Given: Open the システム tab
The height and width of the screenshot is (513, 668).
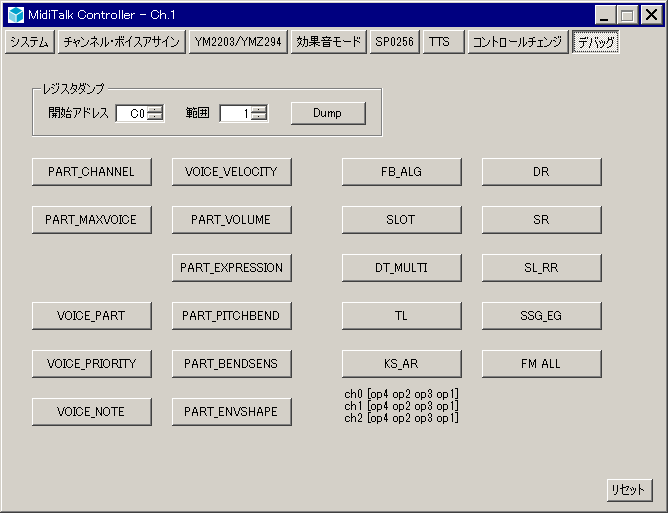Looking at the screenshot, I should [x=29, y=42].
